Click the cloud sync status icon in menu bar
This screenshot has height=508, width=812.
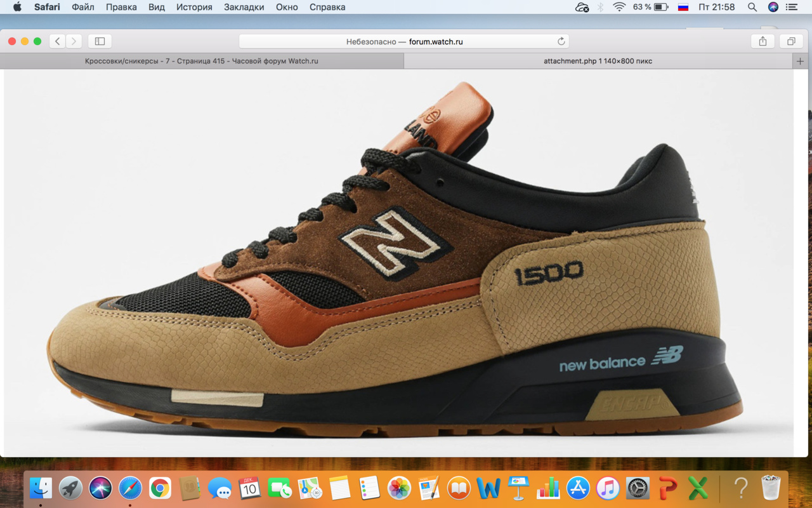[x=582, y=7]
